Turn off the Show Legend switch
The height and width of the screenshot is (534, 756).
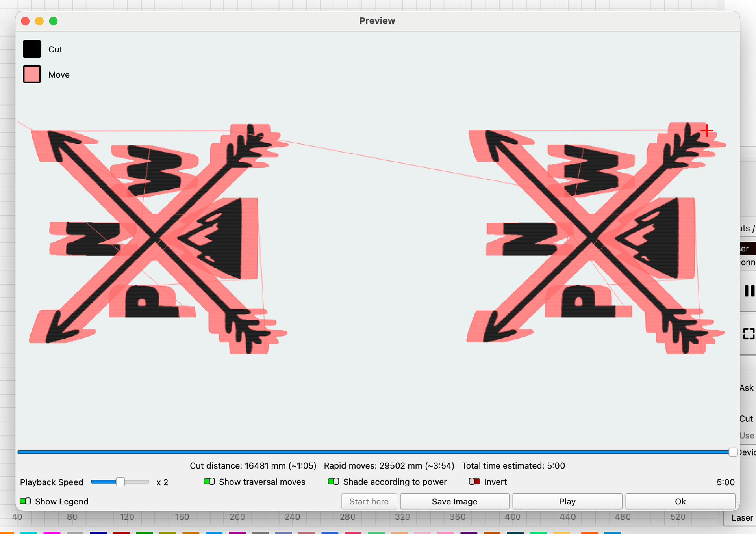[25, 501]
